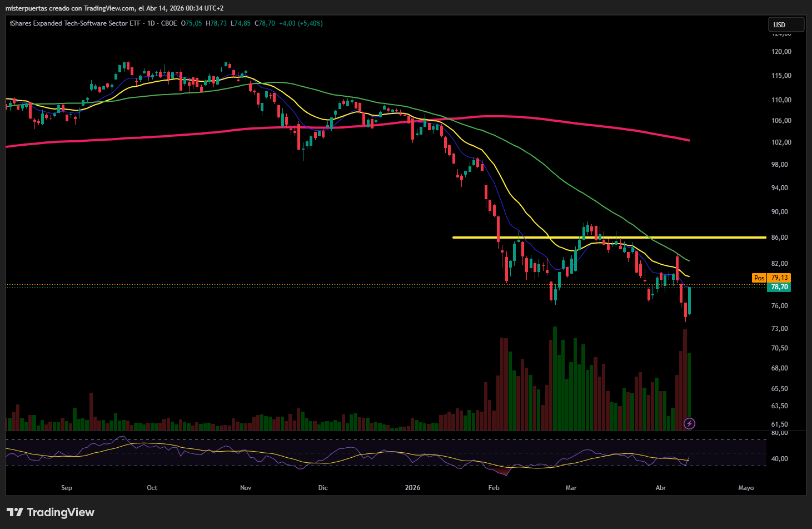
Task: Click the 70,50 axis label
Action: 780,348
